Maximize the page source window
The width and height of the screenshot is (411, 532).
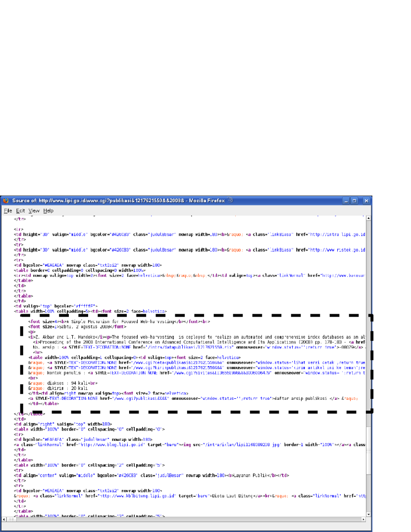pyautogui.click(x=354, y=201)
